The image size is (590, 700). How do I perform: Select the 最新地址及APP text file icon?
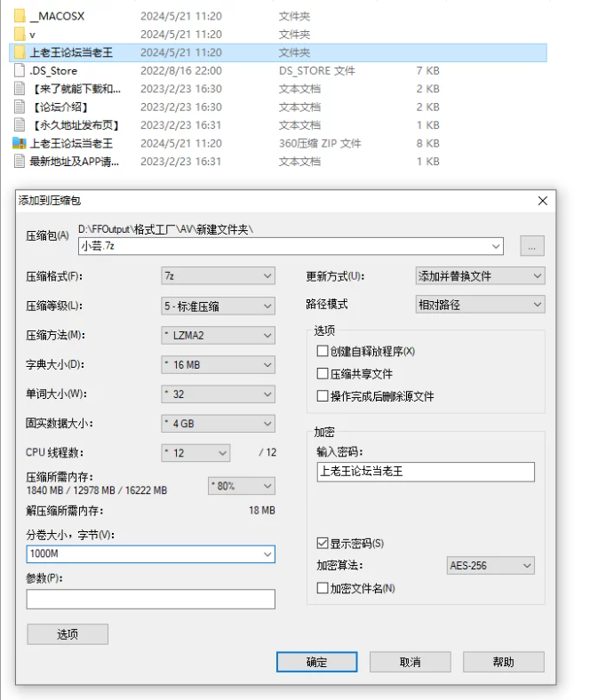click(x=20, y=162)
